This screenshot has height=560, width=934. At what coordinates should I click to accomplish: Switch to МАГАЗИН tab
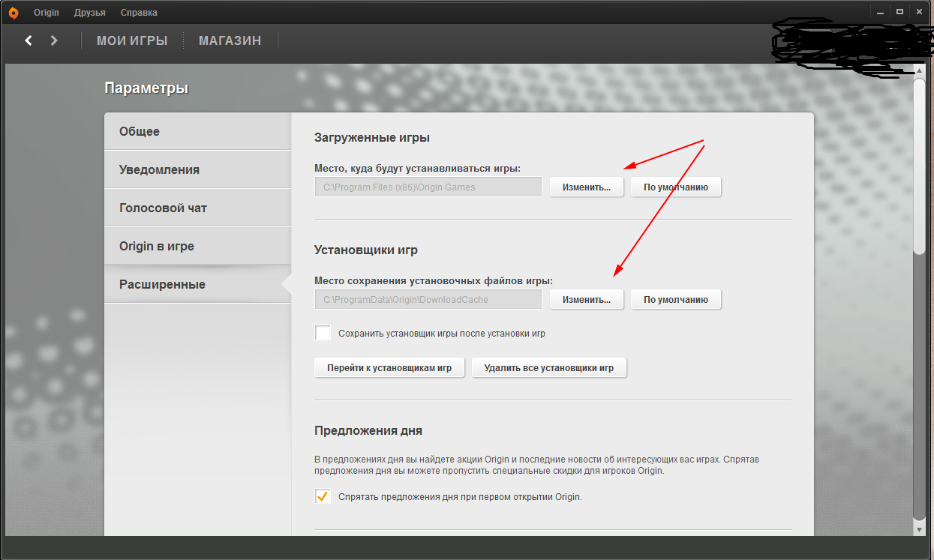coord(230,40)
